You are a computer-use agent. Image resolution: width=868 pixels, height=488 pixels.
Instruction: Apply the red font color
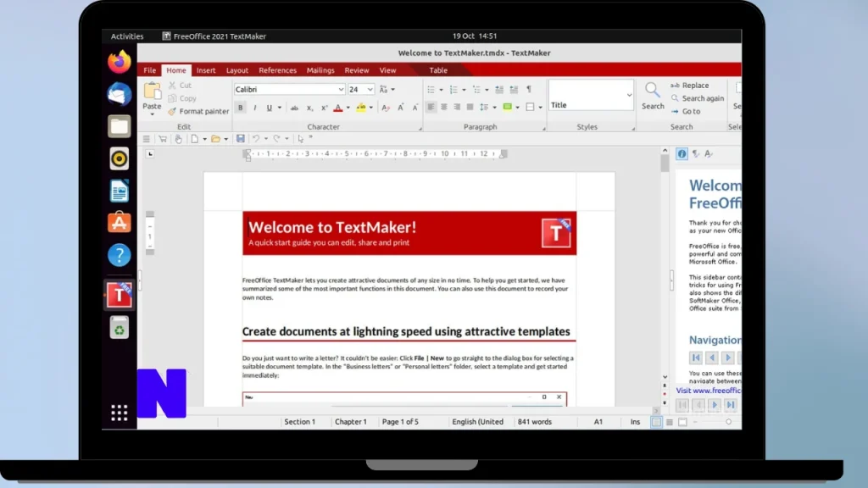coord(338,108)
